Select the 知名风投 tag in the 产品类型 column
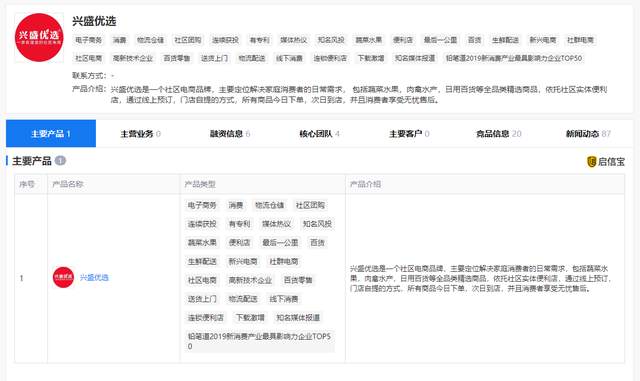640x381 pixels. point(317,224)
